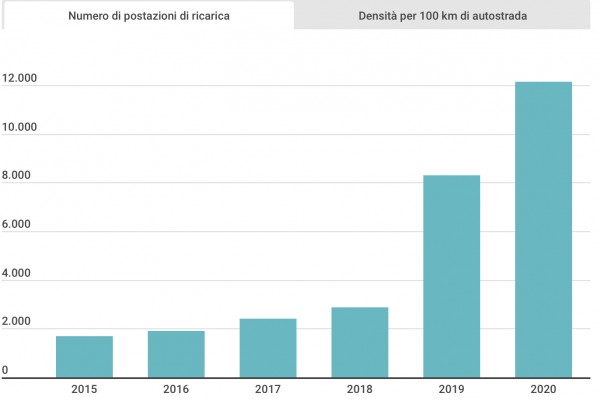Click the 2016 x-axis label
This screenshot has width=600, height=400.
176,390
